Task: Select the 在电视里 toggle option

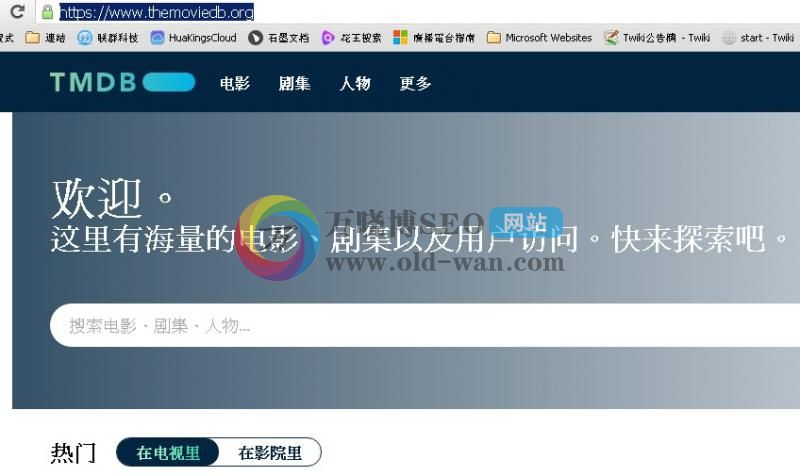Action: click(168, 453)
